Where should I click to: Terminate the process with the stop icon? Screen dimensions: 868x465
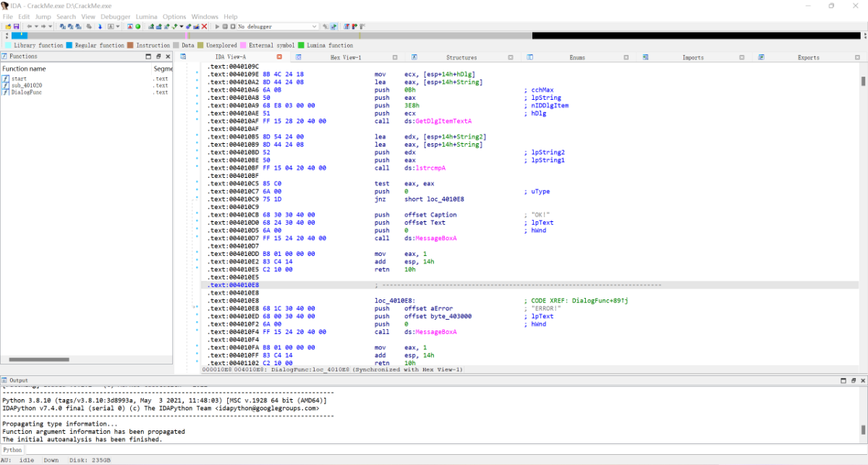232,26
